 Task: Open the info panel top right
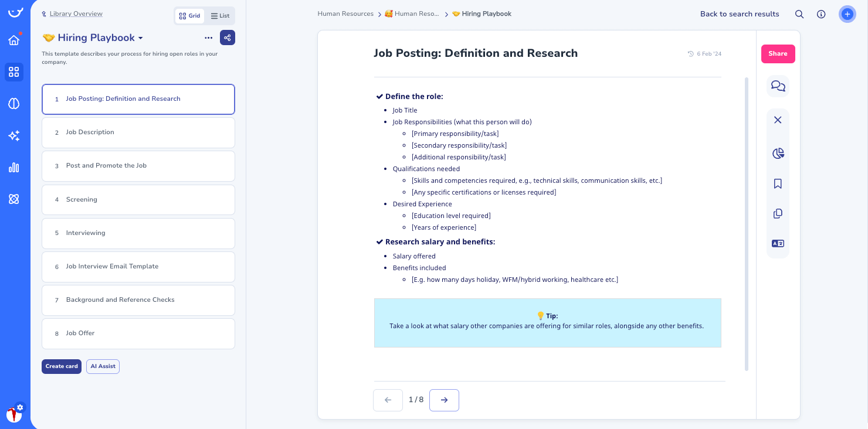pos(821,14)
